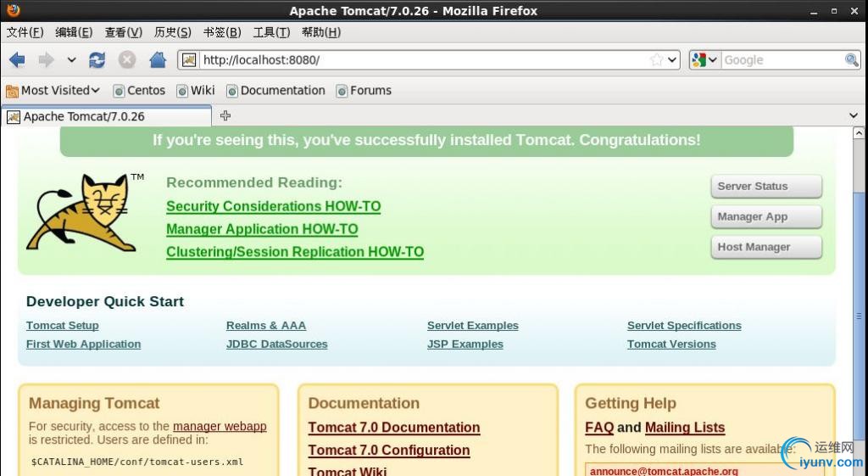Viewport: 868px width, 476px height.
Task: Click the browser Back arrow
Action: point(17,60)
